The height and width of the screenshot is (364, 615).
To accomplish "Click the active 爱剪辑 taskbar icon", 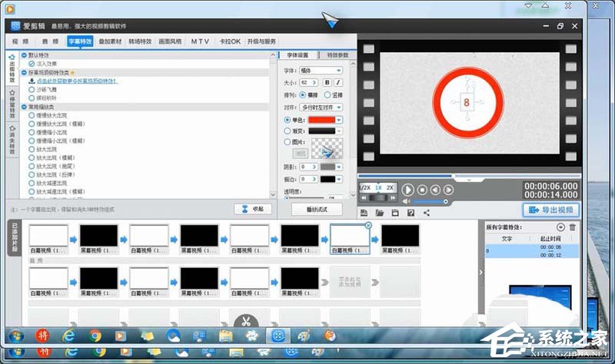I will pyautogui.click(x=278, y=336).
